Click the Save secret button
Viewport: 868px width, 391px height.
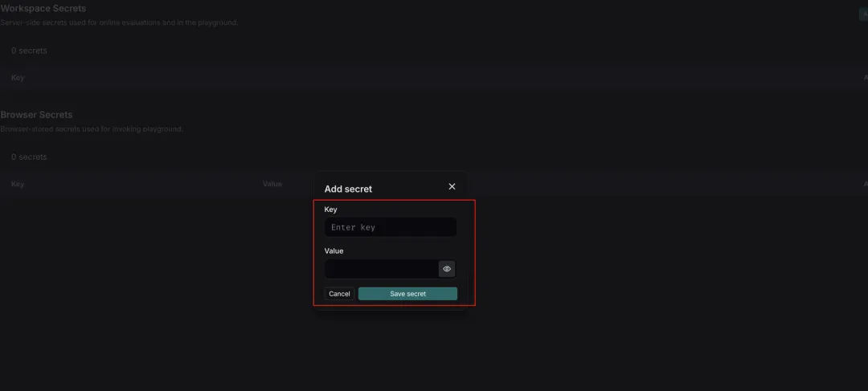(407, 294)
